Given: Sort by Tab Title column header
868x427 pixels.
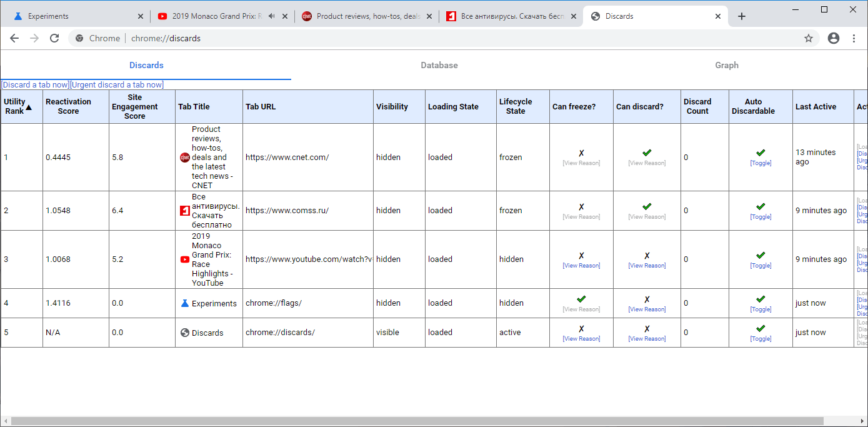Looking at the screenshot, I should (209, 107).
